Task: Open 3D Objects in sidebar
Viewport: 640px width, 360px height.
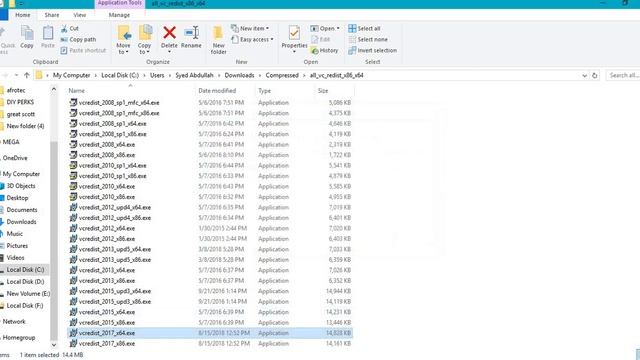Action: tap(21, 186)
